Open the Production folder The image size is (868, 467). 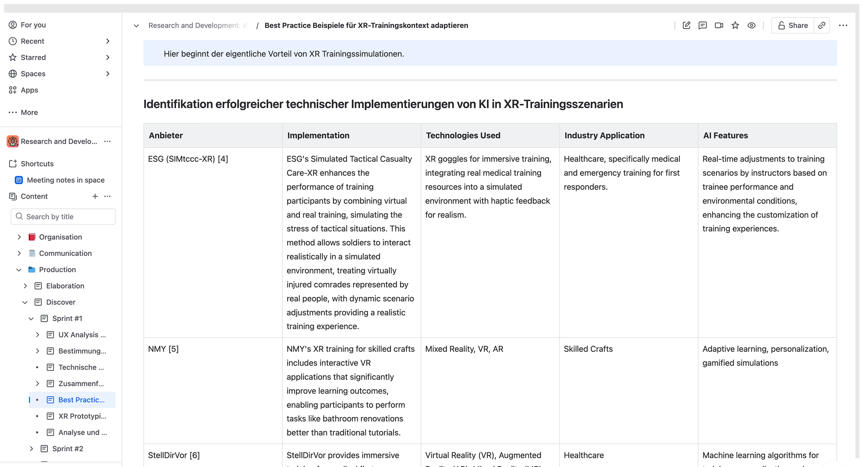tap(57, 270)
